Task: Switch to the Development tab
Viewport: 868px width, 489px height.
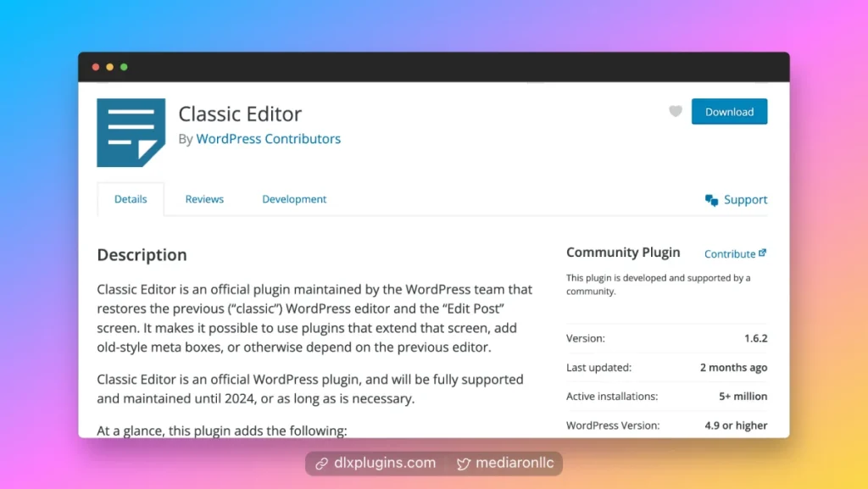Action: click(x=294, y=199)
